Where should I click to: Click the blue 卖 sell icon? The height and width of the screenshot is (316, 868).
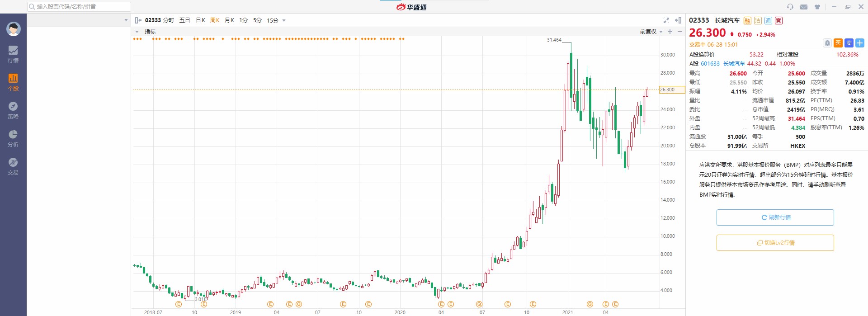coord(849,43)
